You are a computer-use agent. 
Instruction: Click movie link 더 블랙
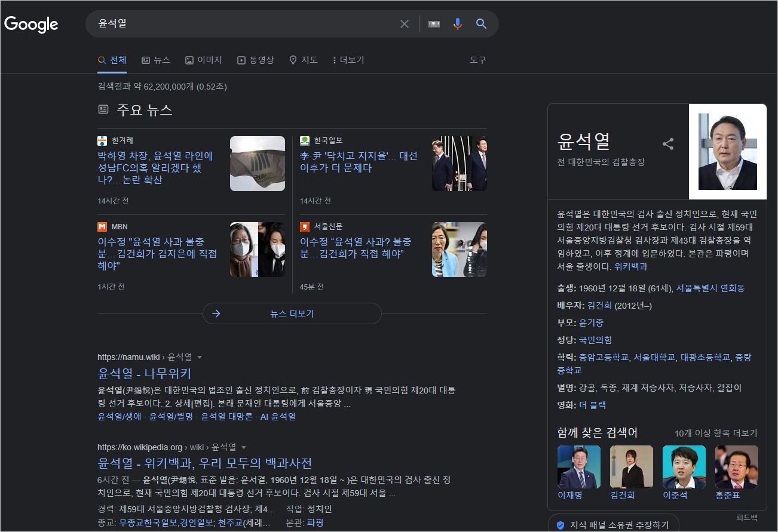(592, 405)
